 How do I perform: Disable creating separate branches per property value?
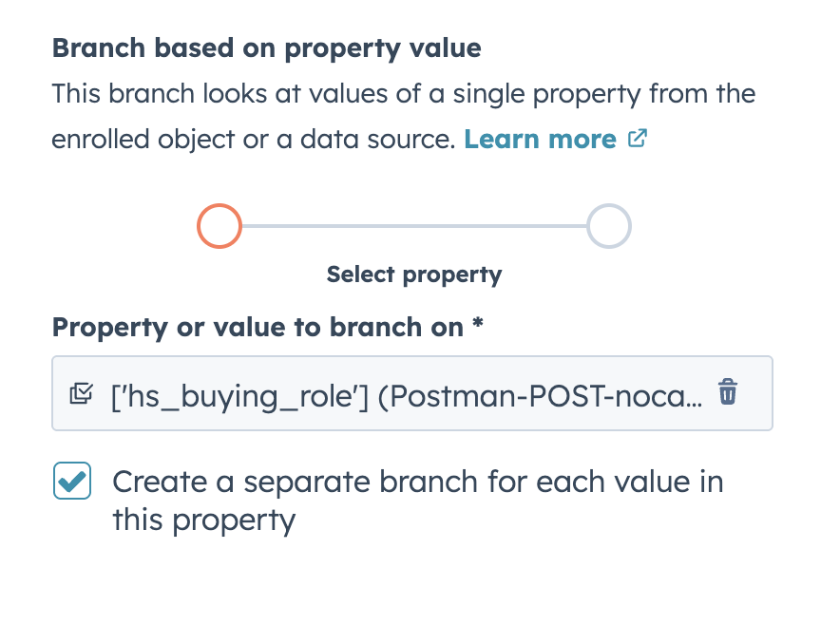72,481
